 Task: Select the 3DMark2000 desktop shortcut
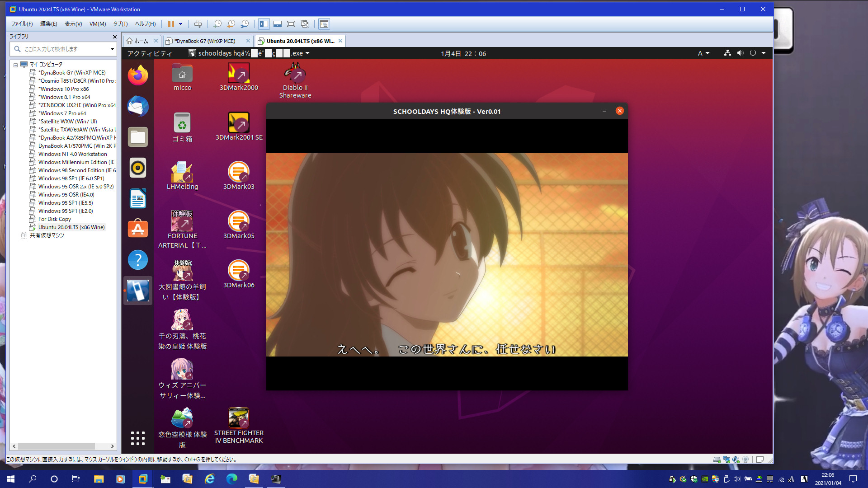(239, 77)
